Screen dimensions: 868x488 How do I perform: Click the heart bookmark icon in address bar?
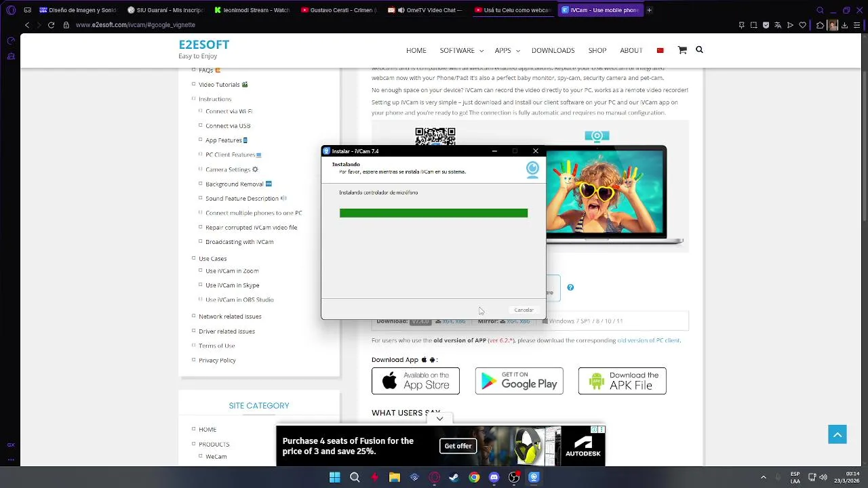pos(802,25)
